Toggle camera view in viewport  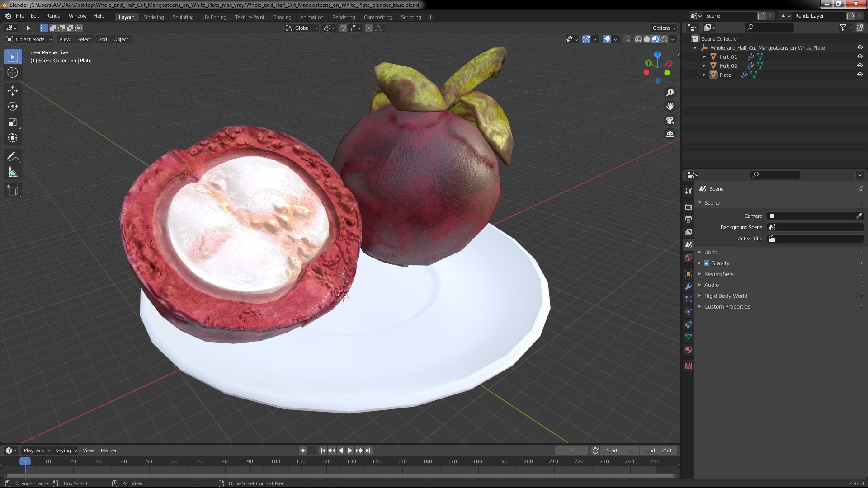coord(670,120)
